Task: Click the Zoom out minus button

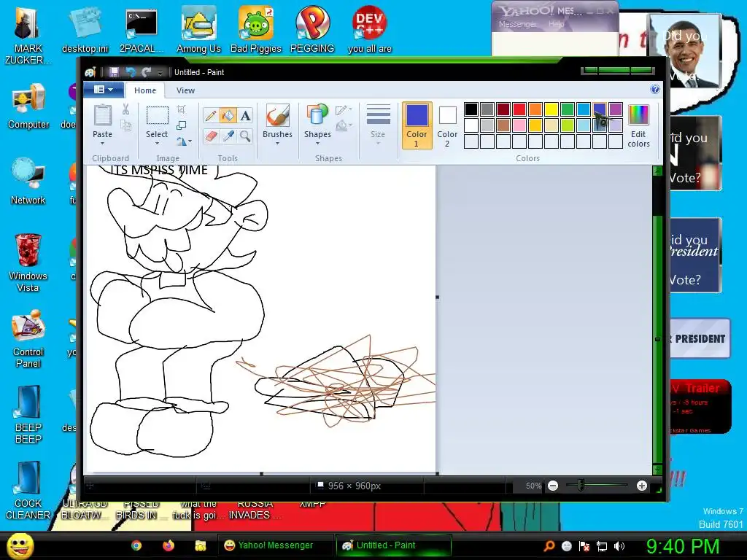Action: click(x=553, y=486)
